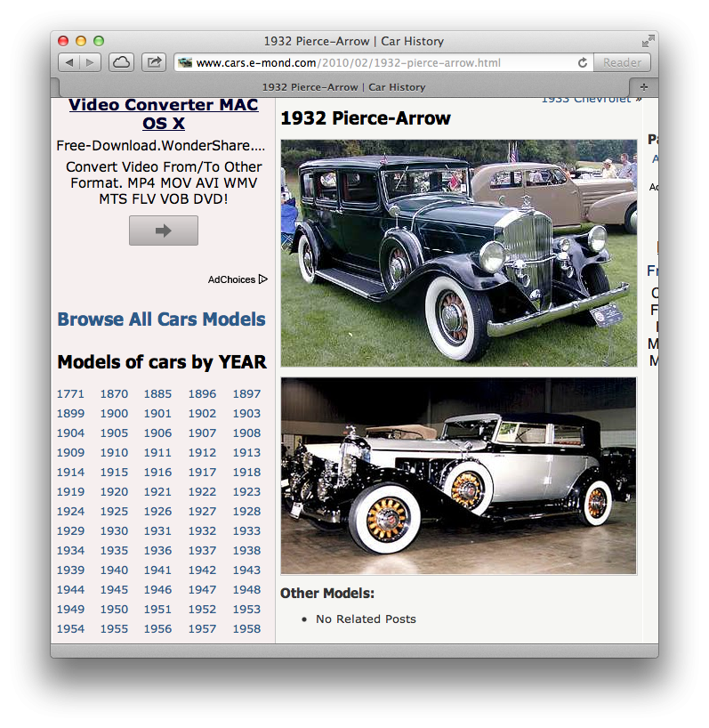Image resolution: width=709 pixels, height=728 pixels.
Task: Open the 1936 year link
Action: (157, 550)
